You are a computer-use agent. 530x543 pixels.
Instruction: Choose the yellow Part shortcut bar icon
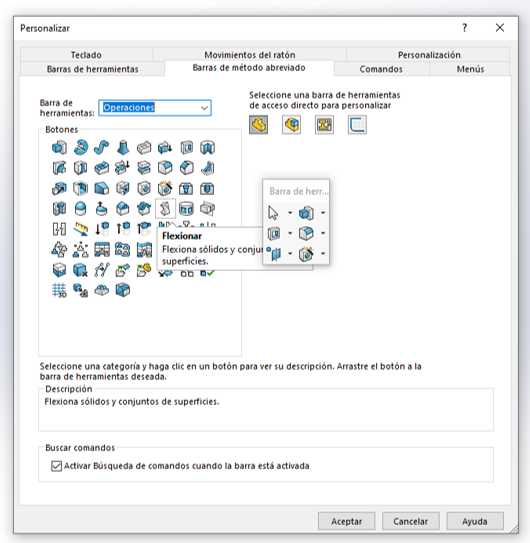coord(258,125)
